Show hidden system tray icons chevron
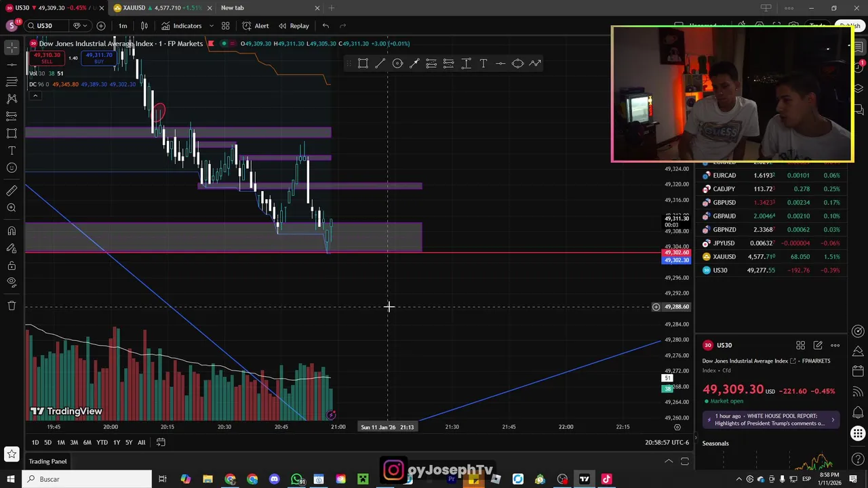The width and height of the screenshot is (868, 488). pos(739,479)
